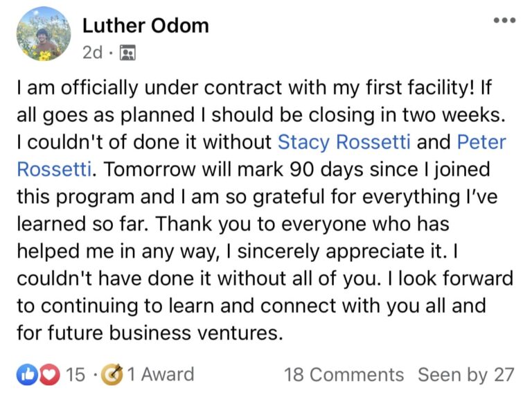Screen dimensions: 532x395
Task: View the 15 reactions count
Action: click(75, 375)
